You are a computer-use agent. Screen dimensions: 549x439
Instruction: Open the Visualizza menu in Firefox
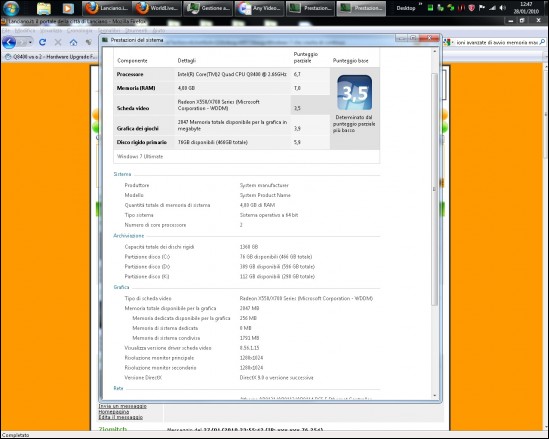[x=51, y=30]
